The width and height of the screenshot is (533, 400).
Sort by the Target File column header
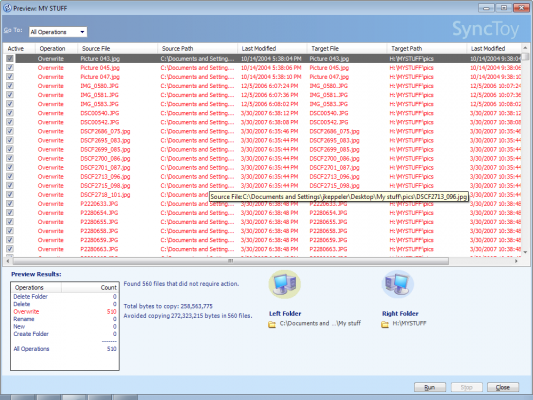(347, 49)
